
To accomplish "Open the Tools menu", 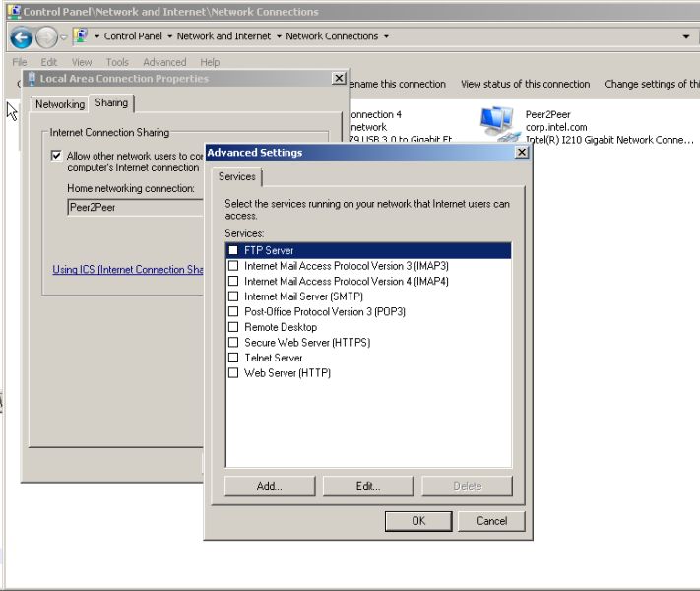I will pyautogui.click(x=117, y=62).
